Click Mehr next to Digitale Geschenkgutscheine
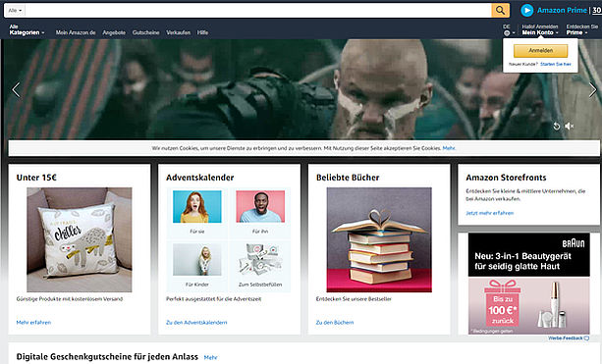The width and height of the screenshot is (602, 364). pos(210,357)
